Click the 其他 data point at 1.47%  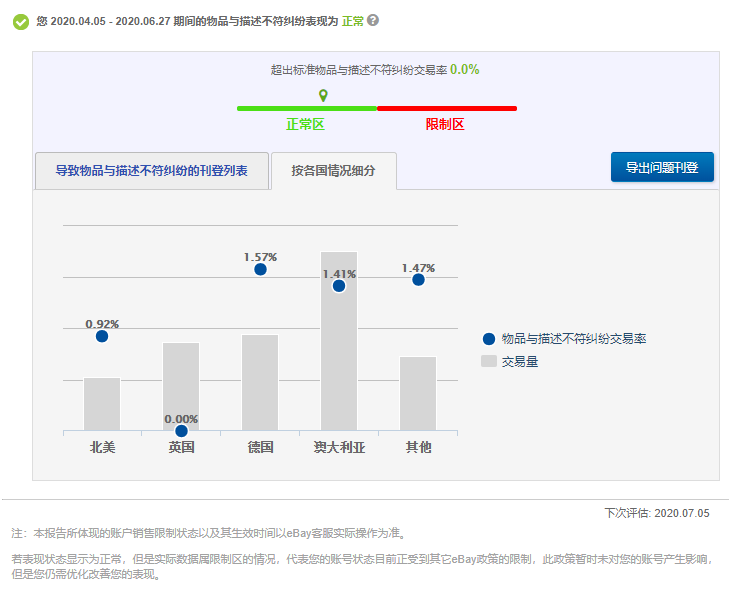point(418,280)
